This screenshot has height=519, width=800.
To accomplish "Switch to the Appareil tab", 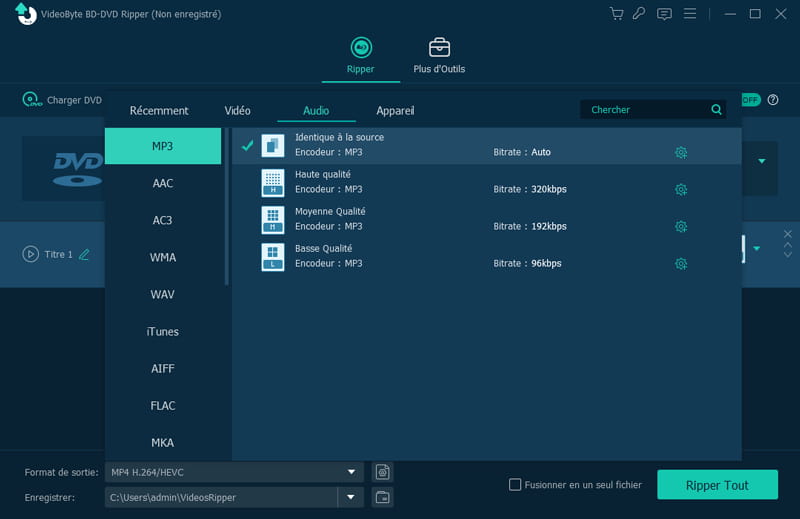I will click(x=395, y=111).
